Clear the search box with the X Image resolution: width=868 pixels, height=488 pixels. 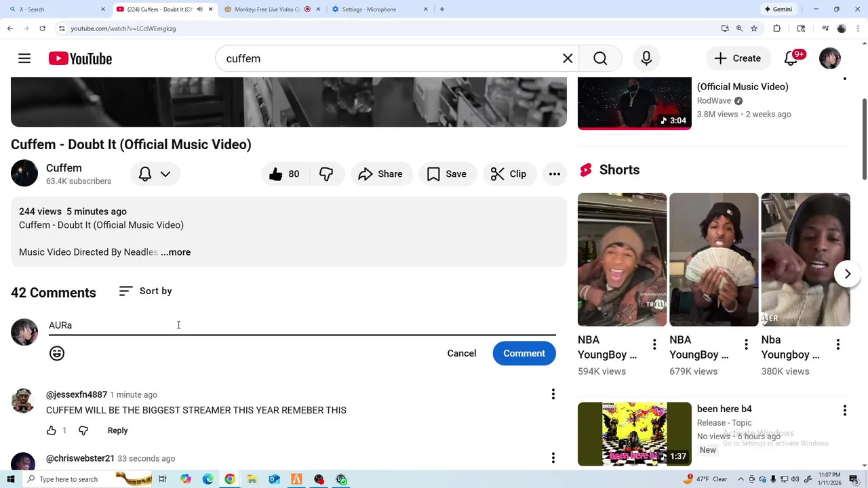tap(568, 58)
